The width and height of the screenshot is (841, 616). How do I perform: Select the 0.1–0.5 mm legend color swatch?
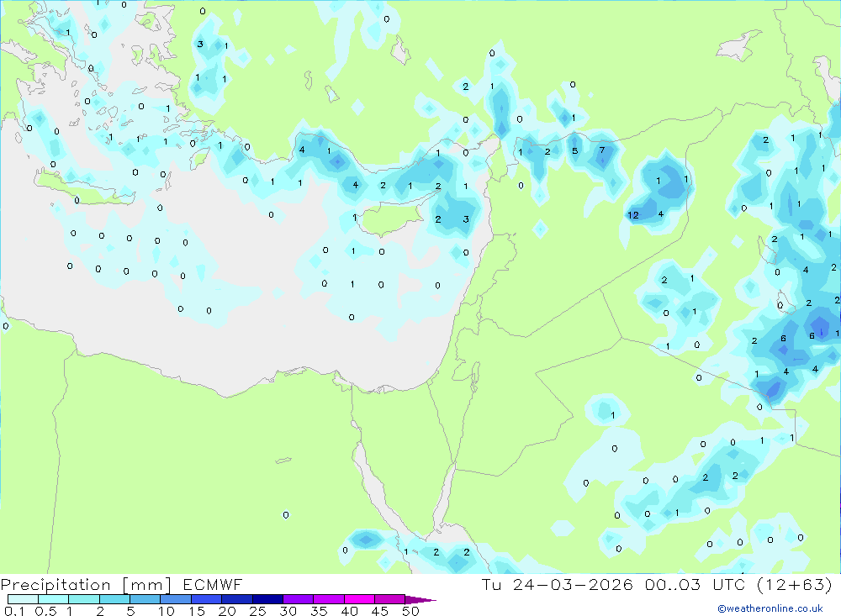[x=23, y=599]
